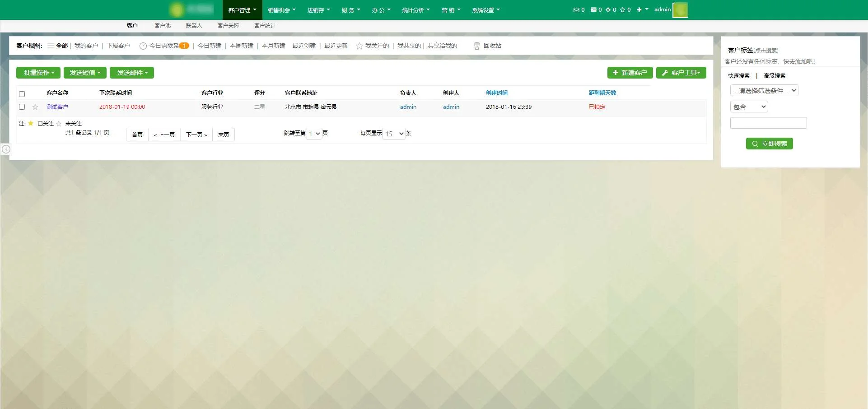Tick the select-all checkbox in table header
868x409 pixels.
click(x=22, y=94)
